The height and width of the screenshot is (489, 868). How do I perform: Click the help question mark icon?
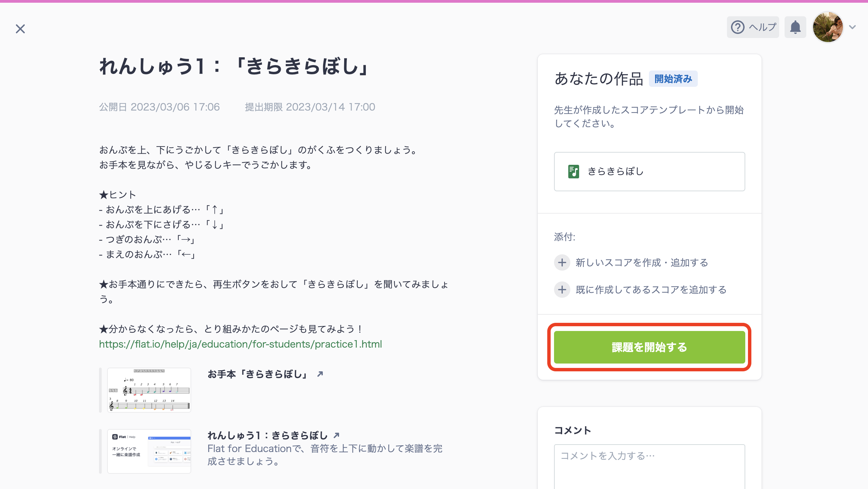coord(737,27)
